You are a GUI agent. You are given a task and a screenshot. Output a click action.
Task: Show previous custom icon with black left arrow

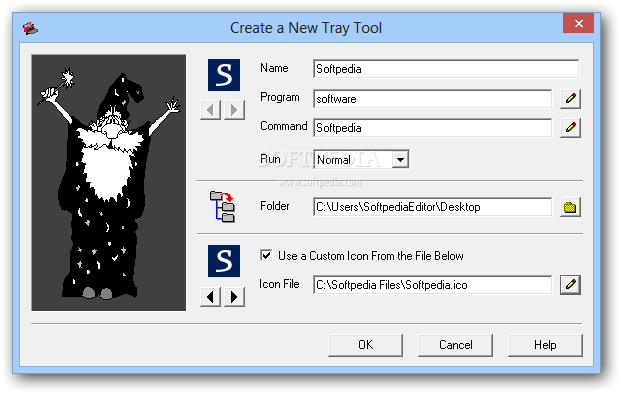click(210, 297)
